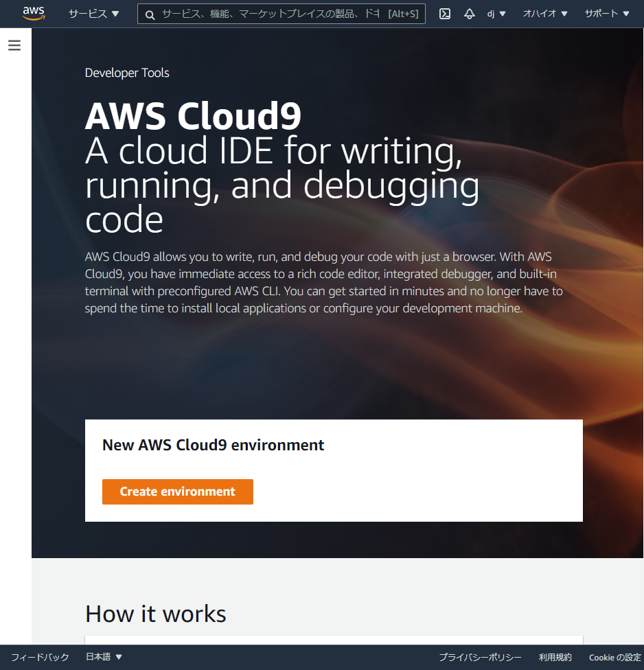Click the Create environment button
The height and width of the screenshot is (670, 644).
(177, 492)
